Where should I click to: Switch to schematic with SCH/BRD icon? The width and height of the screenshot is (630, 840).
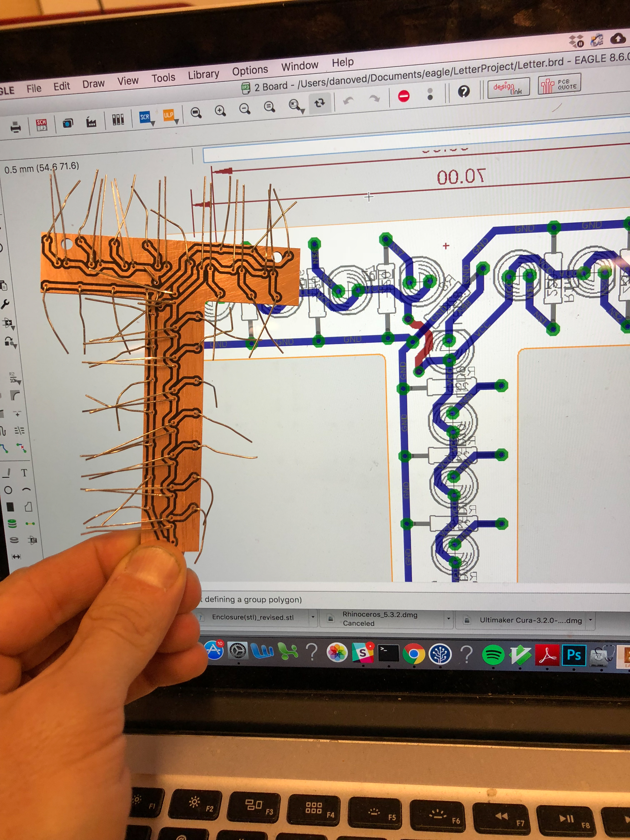[41, 125]
